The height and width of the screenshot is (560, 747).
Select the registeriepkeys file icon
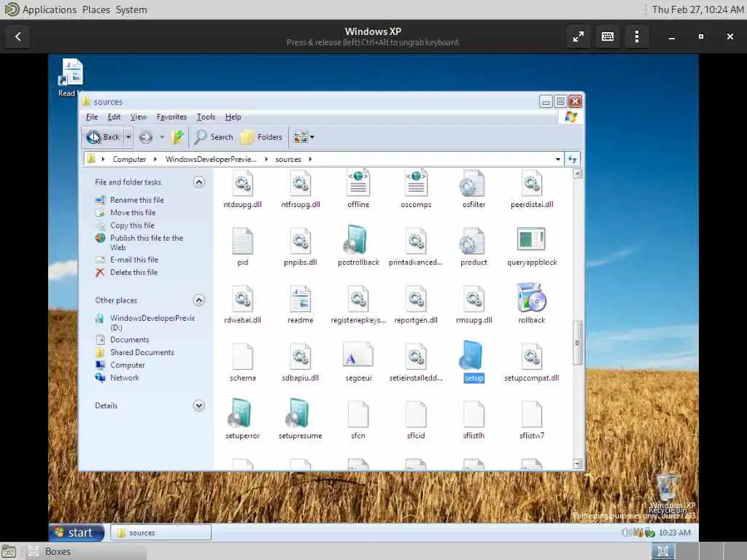click(x=358, y=299)
